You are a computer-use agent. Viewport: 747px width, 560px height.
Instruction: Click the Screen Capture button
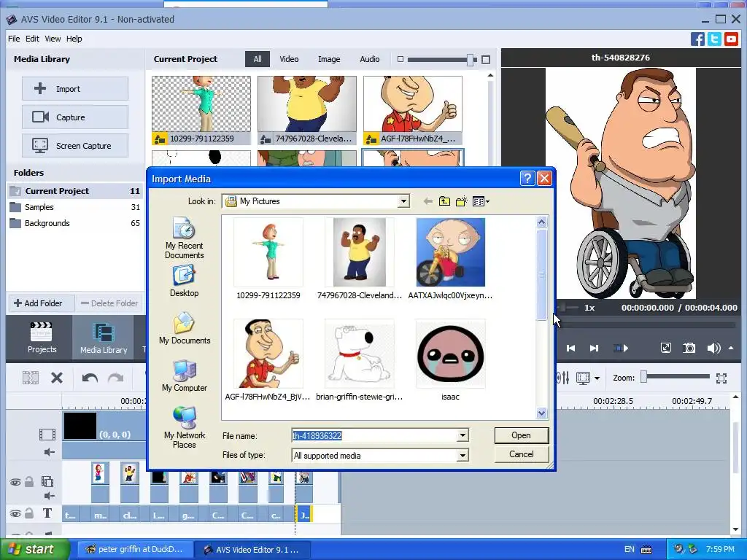75,146
